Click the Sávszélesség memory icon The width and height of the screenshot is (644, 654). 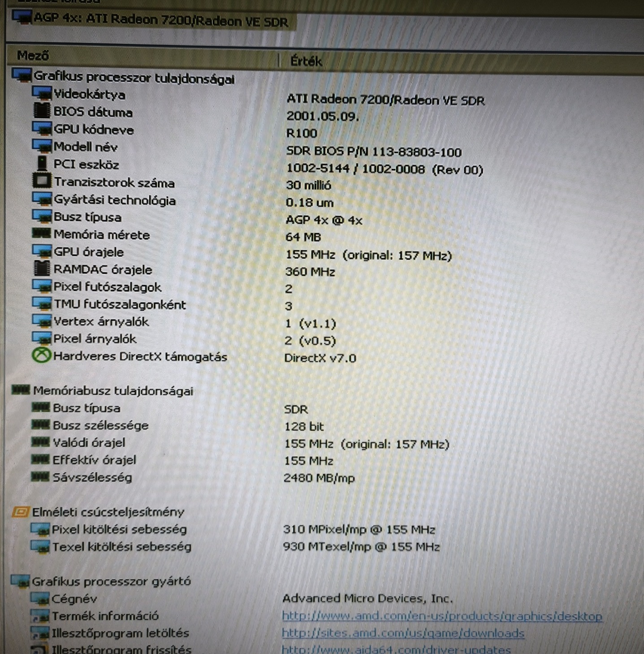coord(40,476)
